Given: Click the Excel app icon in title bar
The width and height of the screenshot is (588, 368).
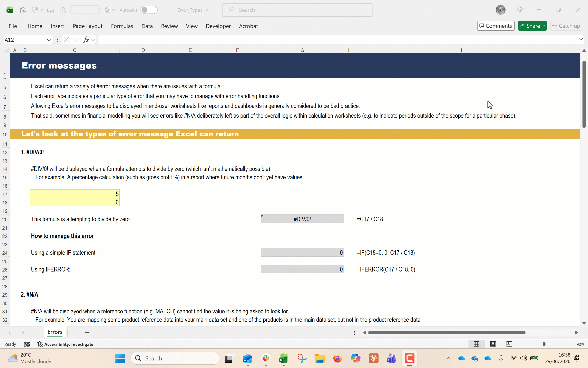Looking at the screenshot, I should pyautogui.click(x=9, y=10).
